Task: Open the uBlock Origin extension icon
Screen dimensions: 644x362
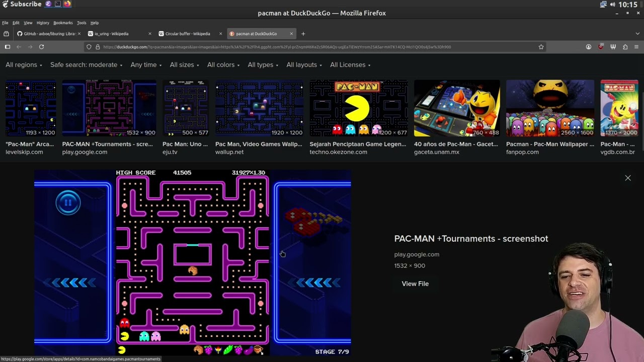Action: 601,47
